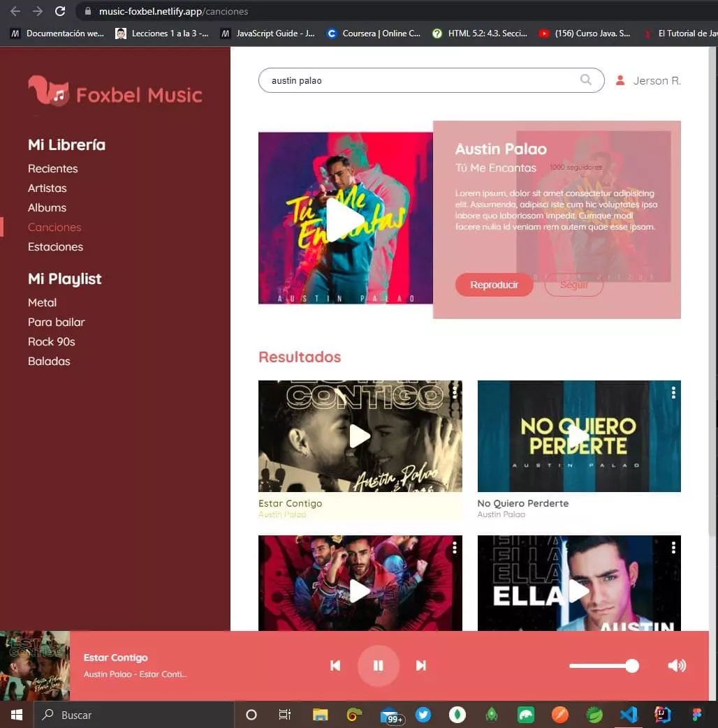
Task: Open the Coursera bookmark
Action: [x=374, y=34]
